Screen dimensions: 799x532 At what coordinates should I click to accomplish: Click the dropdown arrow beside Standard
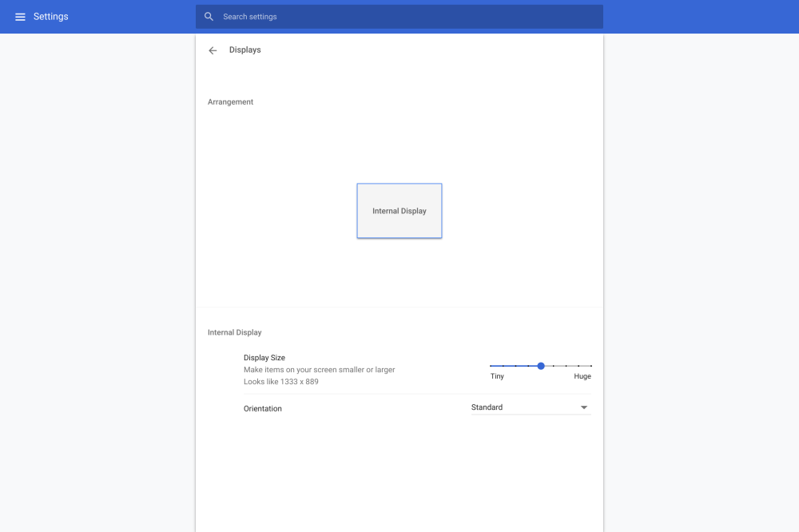pyautogui.click(x=584, y=407)
